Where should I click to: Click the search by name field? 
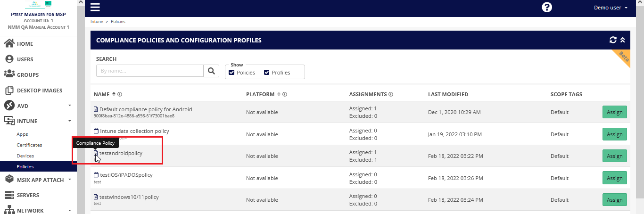[149, 71]
